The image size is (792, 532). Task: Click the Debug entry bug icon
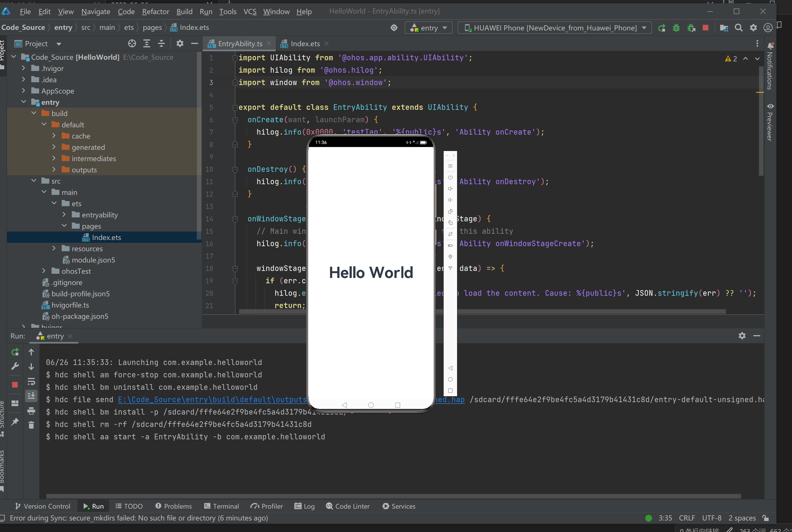coord(676,28)
